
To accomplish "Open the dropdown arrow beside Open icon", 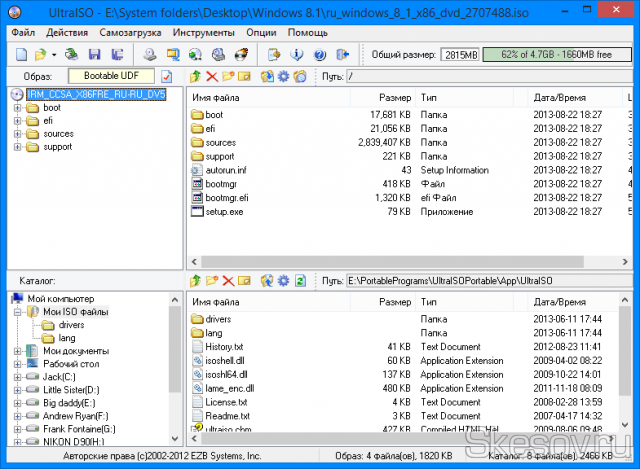I will (53, 54).
